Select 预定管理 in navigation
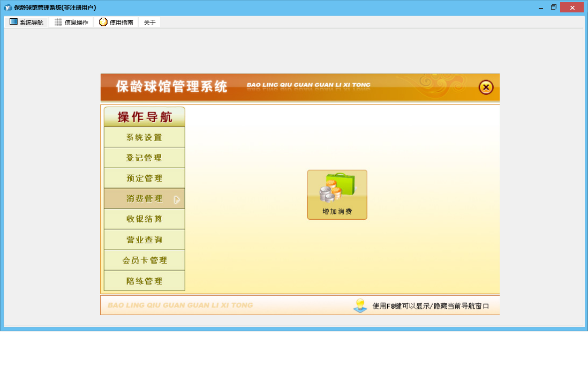The image size is (588, 387). [x=145, y=178]
